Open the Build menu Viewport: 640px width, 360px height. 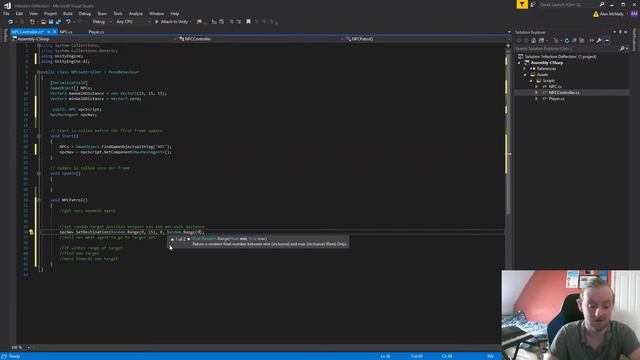click(x=68, y=13)
